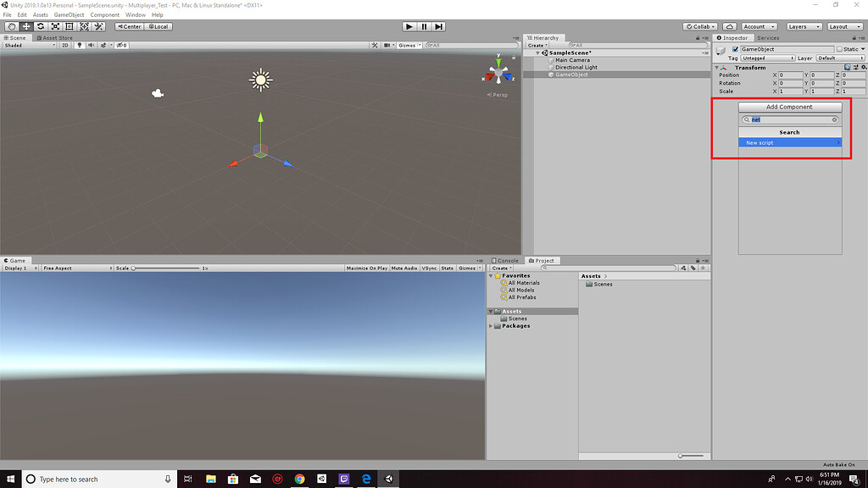Select the Rotate tool
This screenshot has height=488, width=868.
[x=40, y=26]
